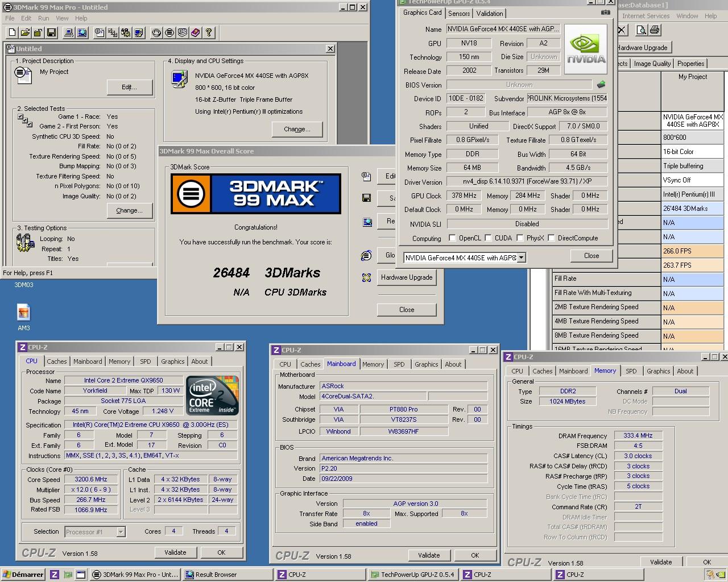Viewport: 728px width, 582px height.
Task: Click GPU-Z BIOS save chip icon
Action: (x=601, y=85)
